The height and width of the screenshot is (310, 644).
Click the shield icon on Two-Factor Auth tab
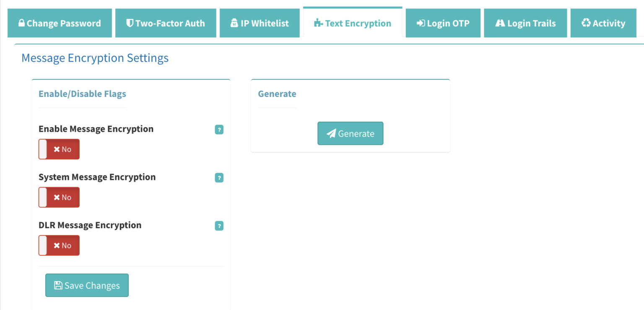click(130, 23)
